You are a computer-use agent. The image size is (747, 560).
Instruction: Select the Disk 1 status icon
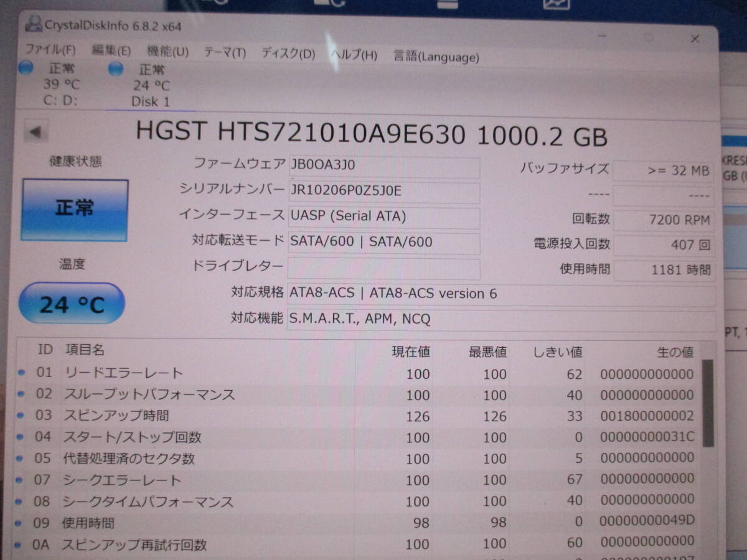point(116,68)
